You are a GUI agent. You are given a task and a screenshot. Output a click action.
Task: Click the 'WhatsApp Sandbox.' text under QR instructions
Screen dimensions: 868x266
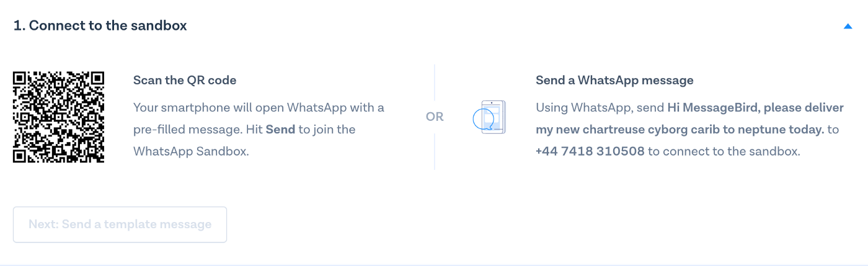pyautogui.click(x=191, y=151)
